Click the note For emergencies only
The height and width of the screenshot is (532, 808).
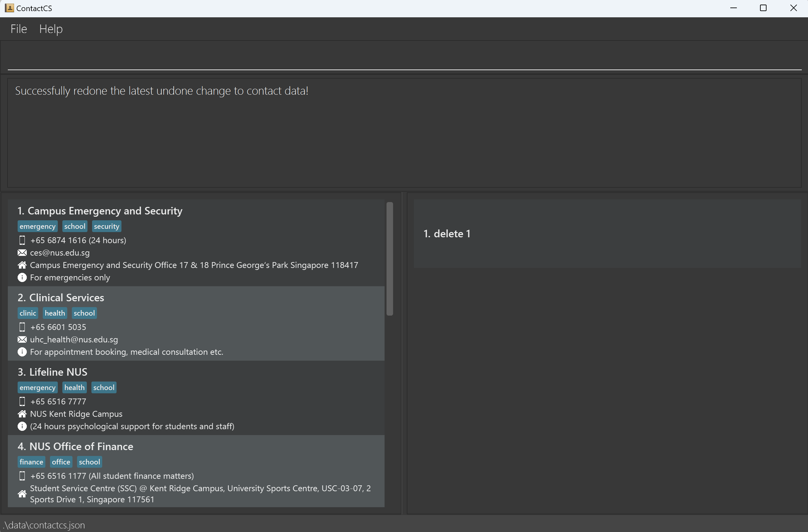point(70,277)
